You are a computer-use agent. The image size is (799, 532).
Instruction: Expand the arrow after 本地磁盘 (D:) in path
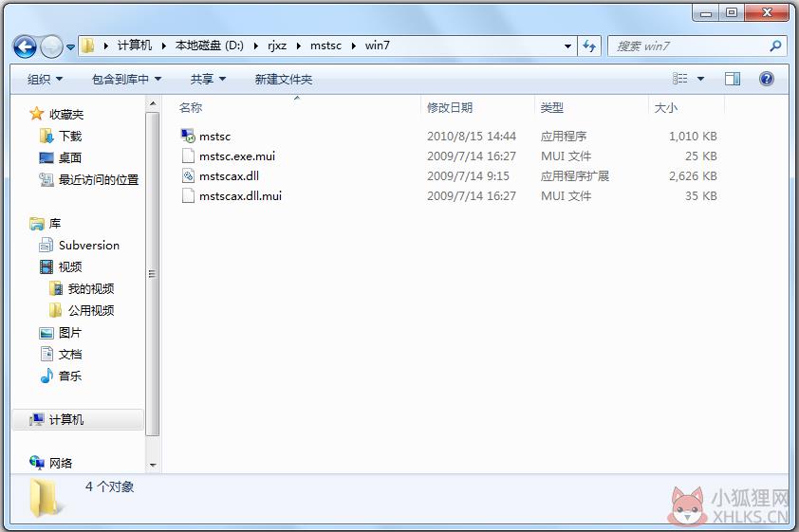tap(256, 46)
